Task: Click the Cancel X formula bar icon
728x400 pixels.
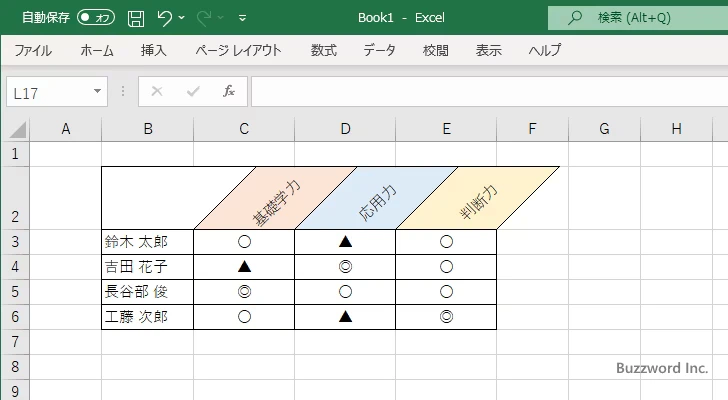Action: pos(157,91)
